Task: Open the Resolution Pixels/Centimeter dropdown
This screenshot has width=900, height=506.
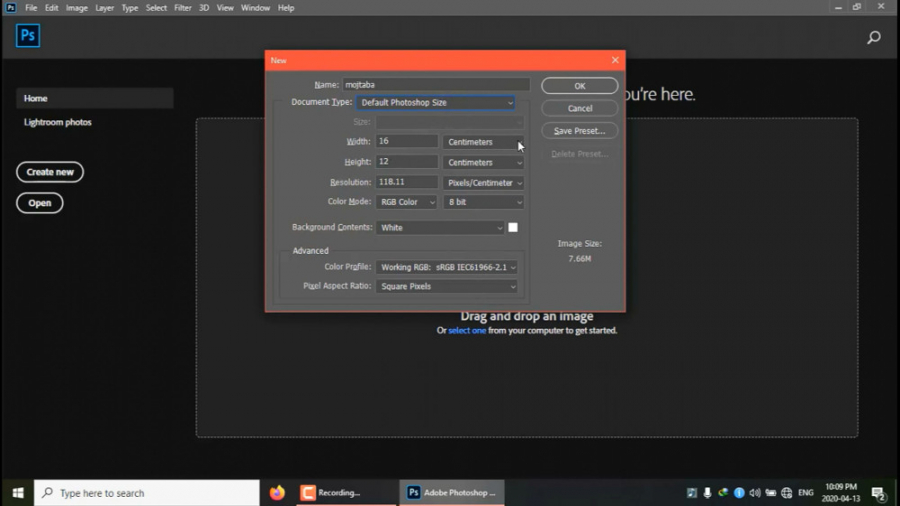Action: pyautogui.click(x=483, y=183)
